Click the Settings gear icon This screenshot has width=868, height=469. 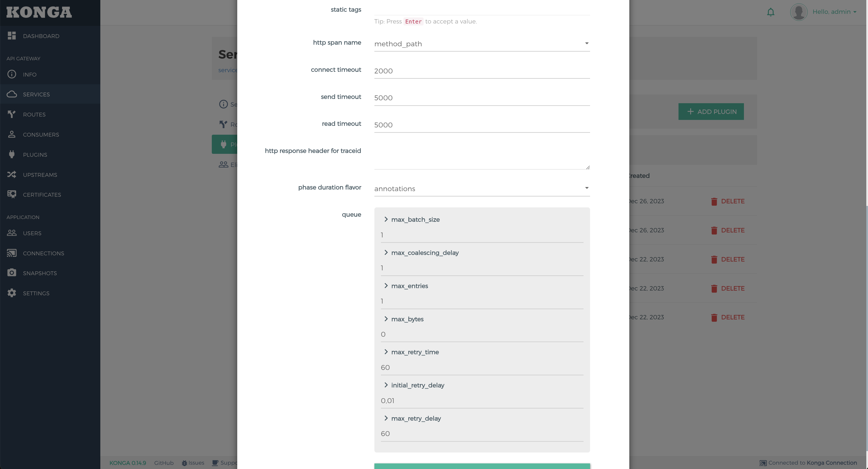coord(12,293)
